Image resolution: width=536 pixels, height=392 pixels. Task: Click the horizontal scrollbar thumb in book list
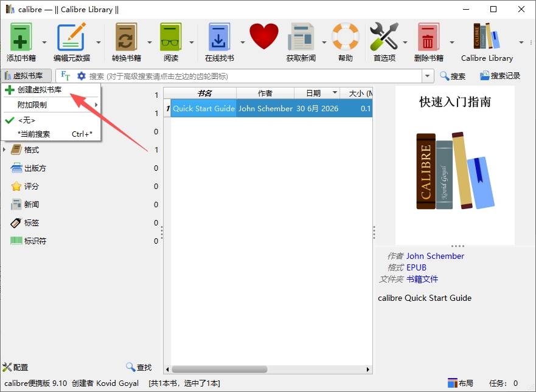point(220,369)
